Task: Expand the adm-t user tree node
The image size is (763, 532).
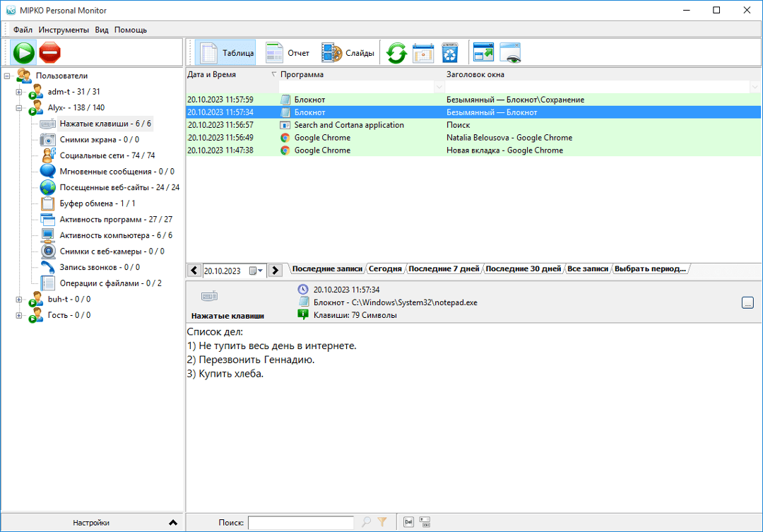Action: coord(19,92)
